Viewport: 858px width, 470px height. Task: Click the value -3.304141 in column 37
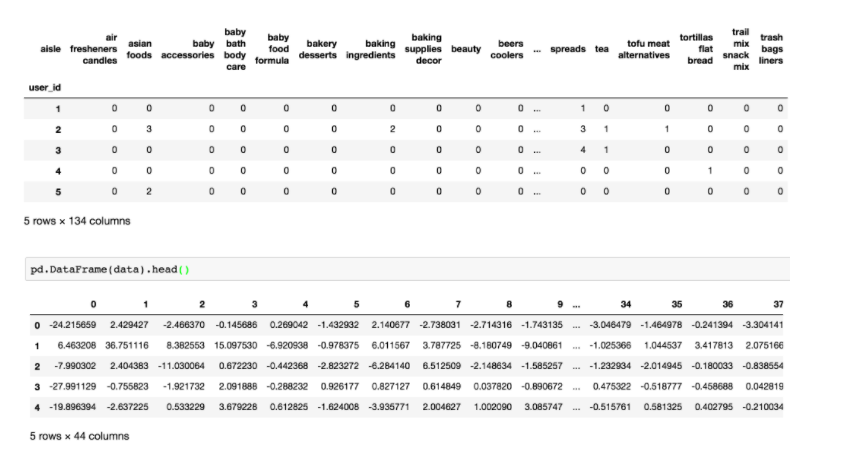point(763,325)
